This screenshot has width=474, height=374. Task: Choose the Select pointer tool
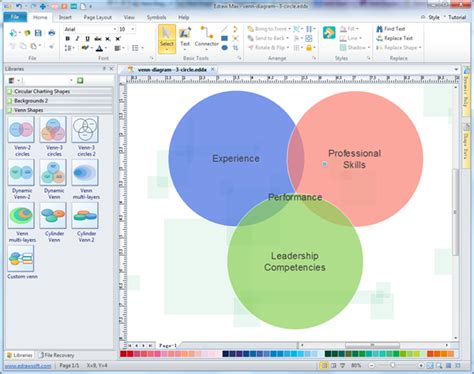point(167,39)
